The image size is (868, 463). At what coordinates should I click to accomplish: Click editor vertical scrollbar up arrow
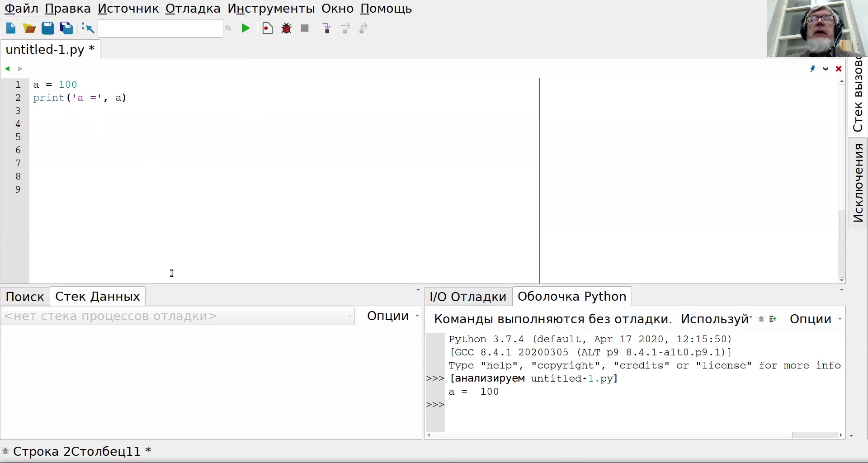click(842, 81)
